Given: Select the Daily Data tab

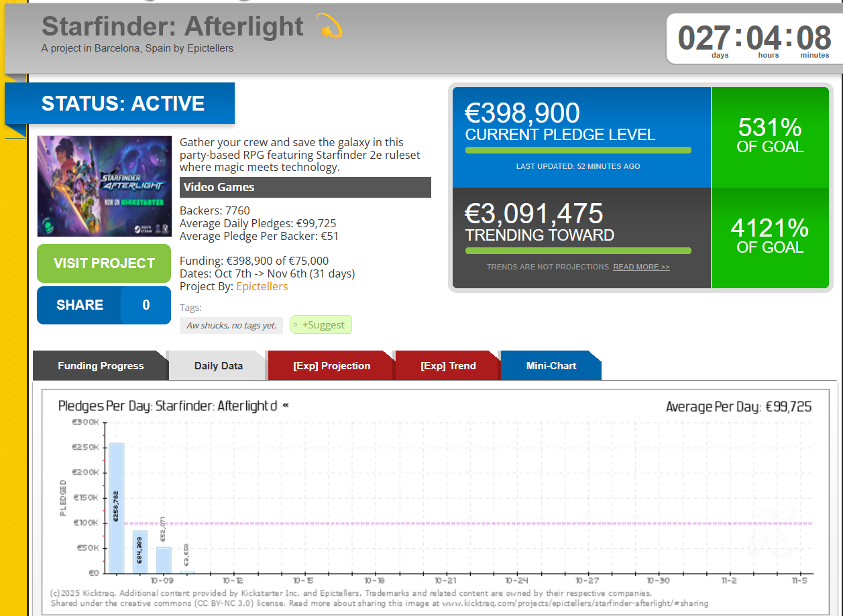Looking at the screenshot, I should click(x=218, y=366).
